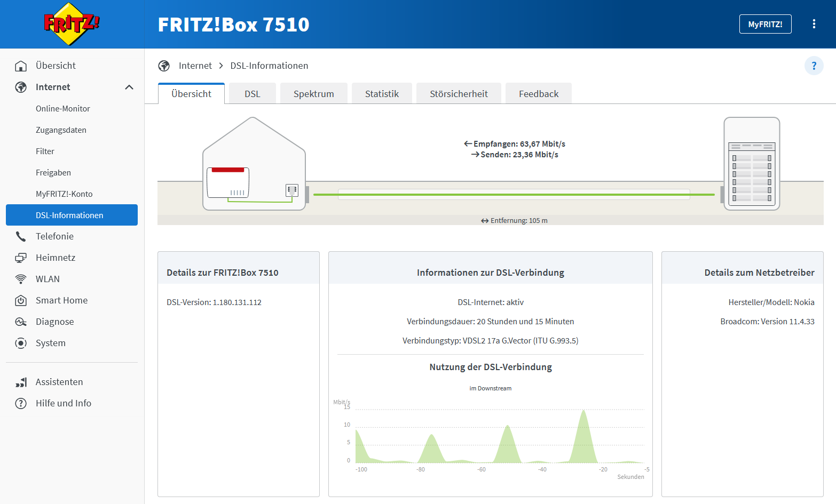The height and width of the screenshot is (504, 836).
Task: Click the FRITZ!Box 7510 title
Action: tap(234, 25)
